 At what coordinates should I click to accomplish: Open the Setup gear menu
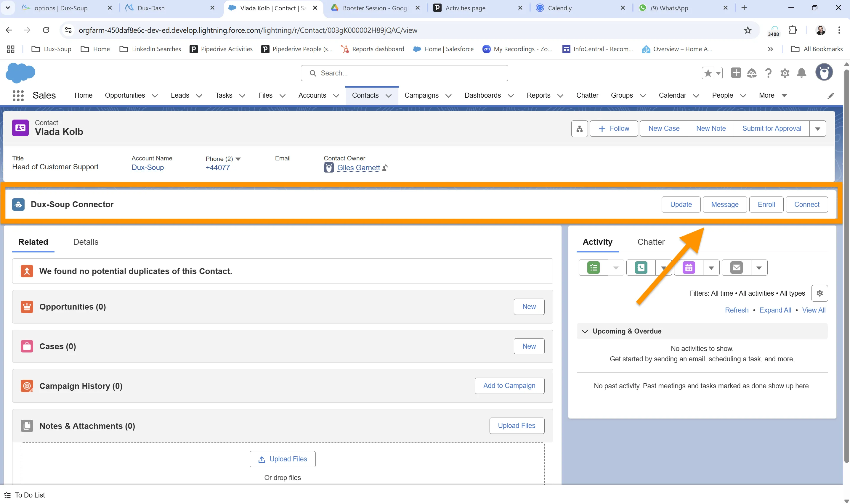785,73
